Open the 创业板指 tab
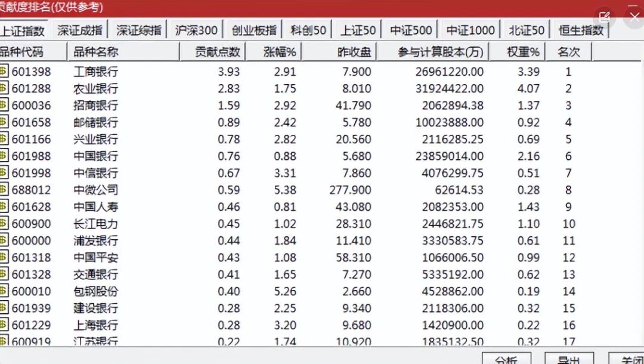644x364 pixels. 254,30
